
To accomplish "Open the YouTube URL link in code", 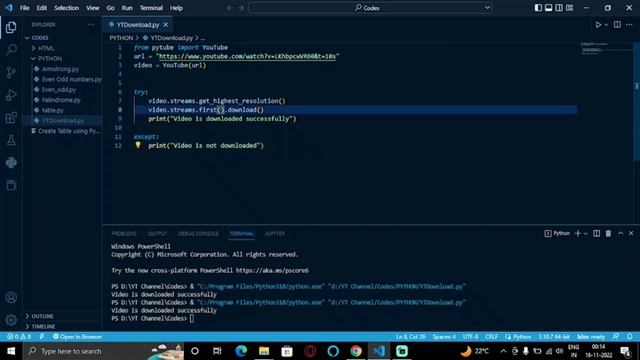I will point(247,56).
